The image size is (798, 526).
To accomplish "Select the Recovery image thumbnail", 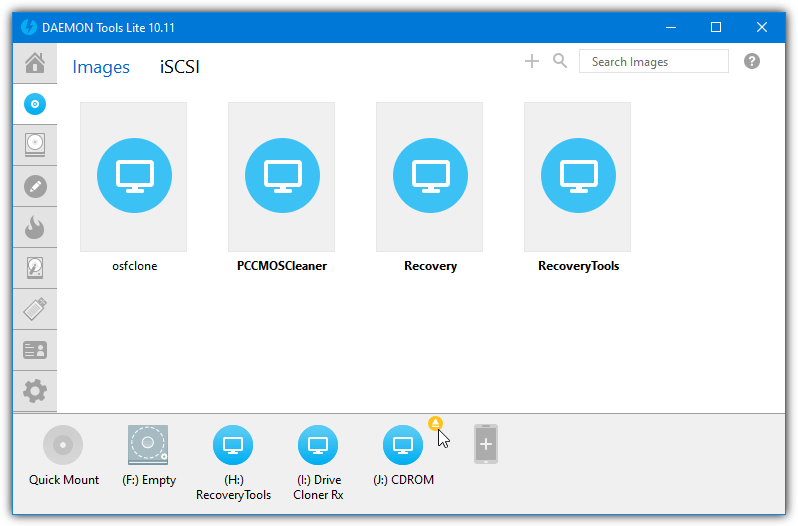I will tap(430, 177).
